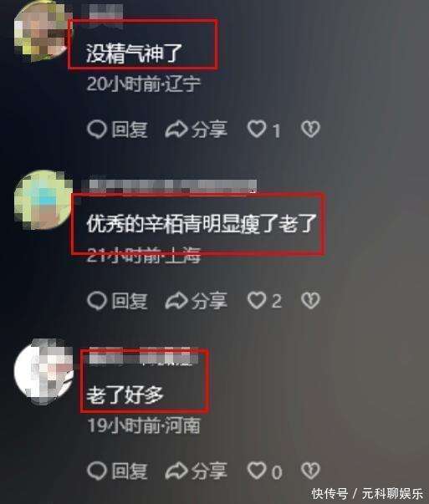Open the first commenter's pixelated avatar
This screenshot has height=504, width=429.
tap(43, 31)
